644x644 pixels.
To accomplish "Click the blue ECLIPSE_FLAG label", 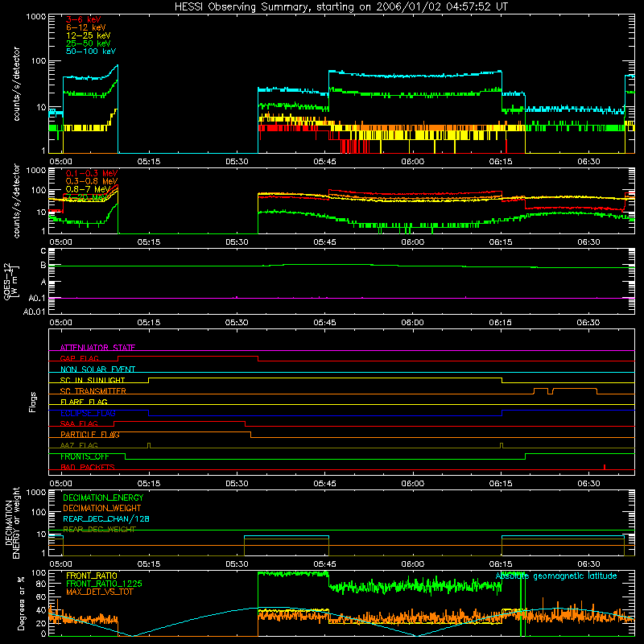I will coord(88,413).
